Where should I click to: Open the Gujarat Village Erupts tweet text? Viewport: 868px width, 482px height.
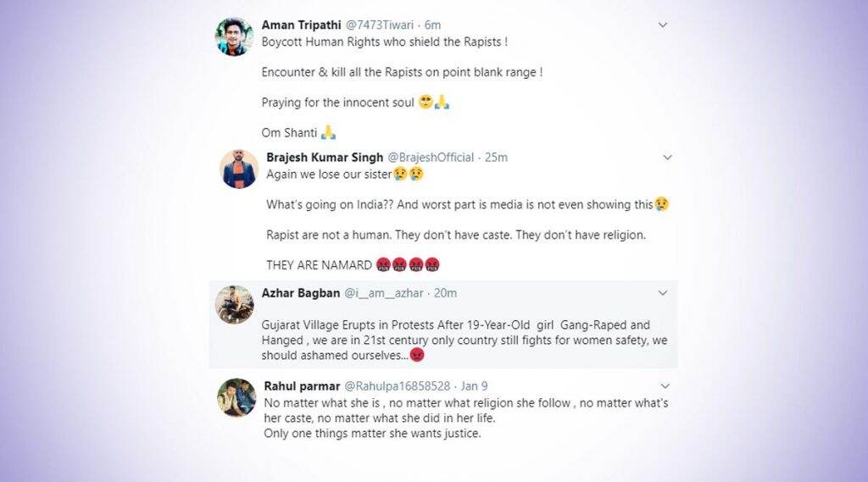coord(465,340)
